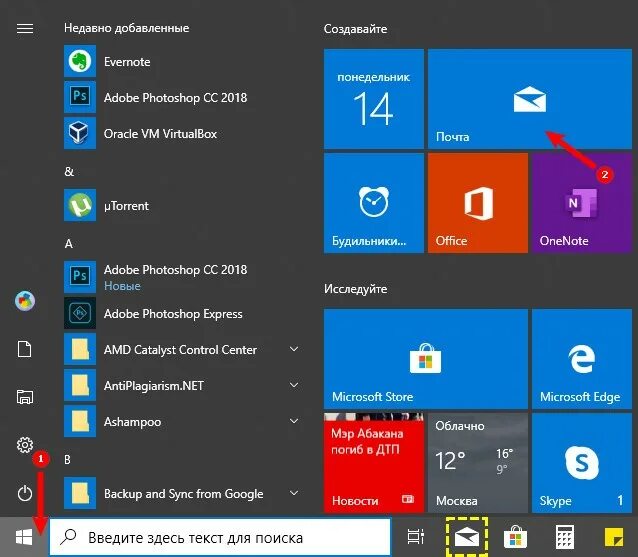Open the Skype tile
638x557 pixels.
click(582, 463)
